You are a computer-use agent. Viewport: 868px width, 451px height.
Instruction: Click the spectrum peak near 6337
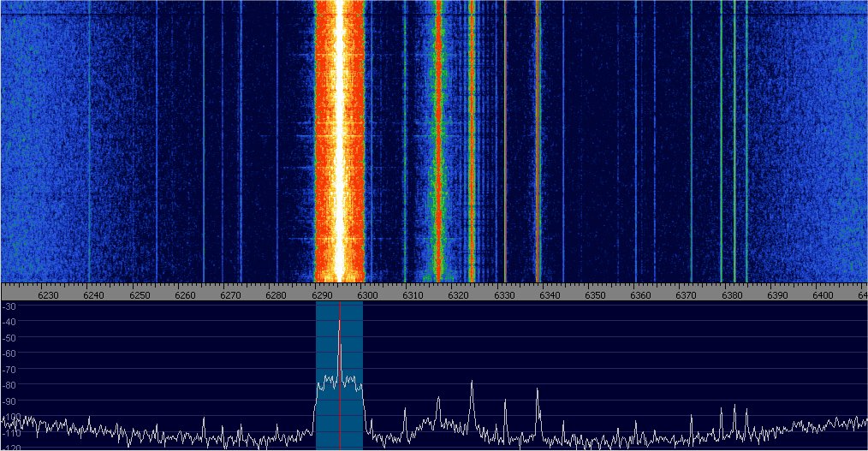[538, 392]
